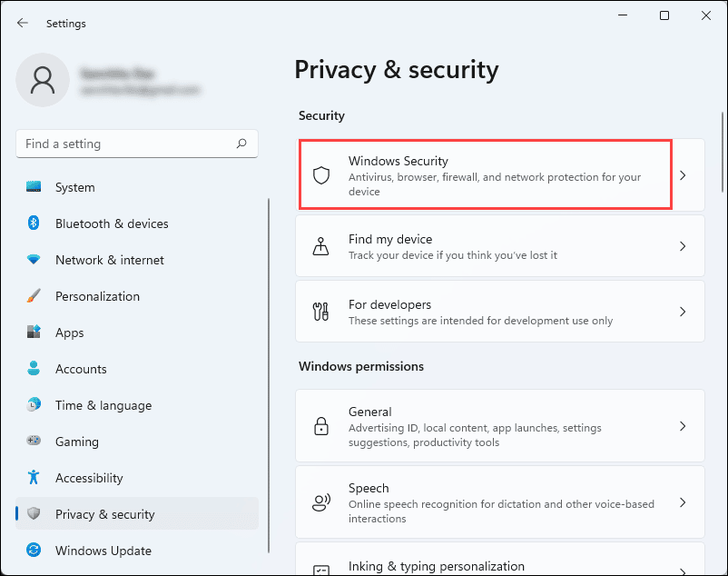This screenshot has height=576, width=728.
Task: Select Gaming in the sidebar
Action: point(137,442)
